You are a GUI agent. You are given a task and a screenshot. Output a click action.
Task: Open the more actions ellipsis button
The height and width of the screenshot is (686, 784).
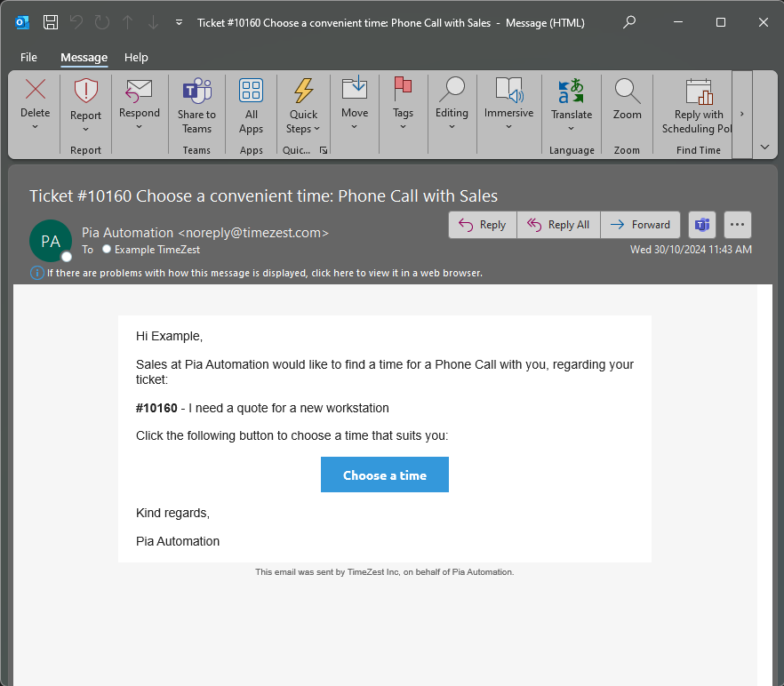[737, 225]
